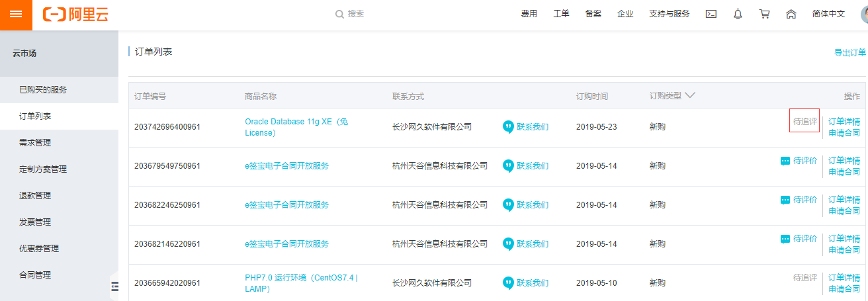This screenshot has height=301, width=868.
Task: Click 申请合同 for order 203742696400961
Action: click(x=844, y=133)
